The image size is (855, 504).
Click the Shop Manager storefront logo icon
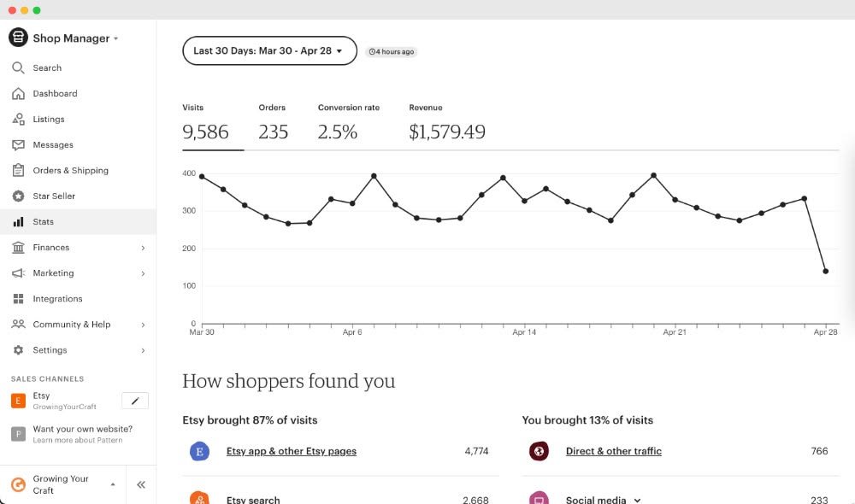18,38
